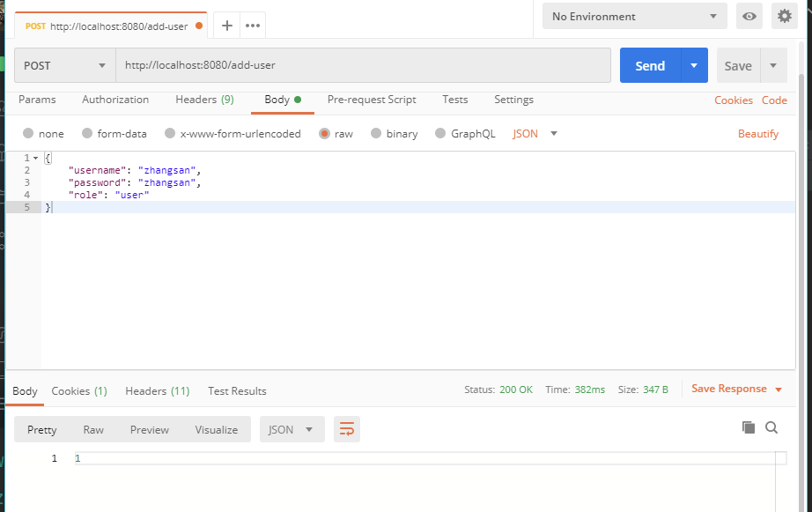This screenshot has height=512, width=812.
Task: Open the tab options ellipsis menu
Action: [253, 26]
